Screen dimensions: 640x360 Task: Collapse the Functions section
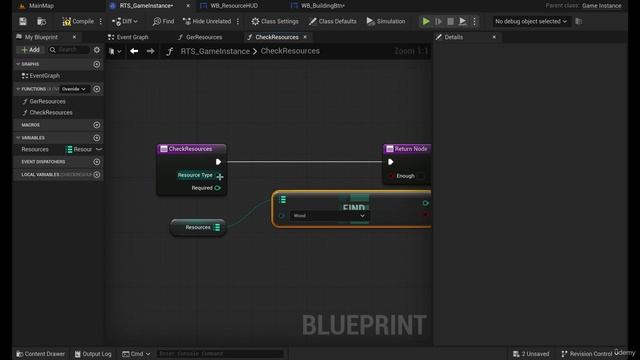point(18,89)
